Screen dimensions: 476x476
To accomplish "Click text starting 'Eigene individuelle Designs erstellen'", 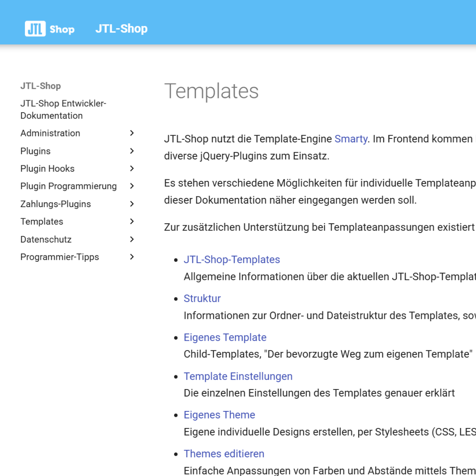I will coord(330,432).
